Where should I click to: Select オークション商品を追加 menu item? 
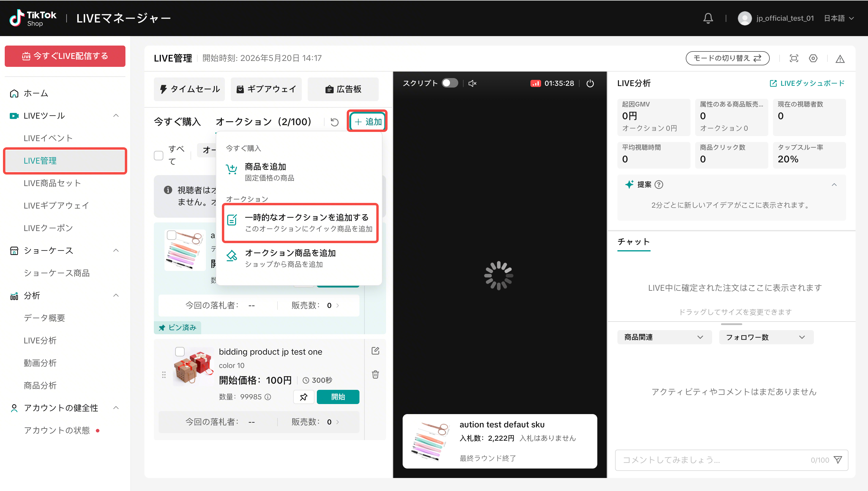tap(299, 258)
